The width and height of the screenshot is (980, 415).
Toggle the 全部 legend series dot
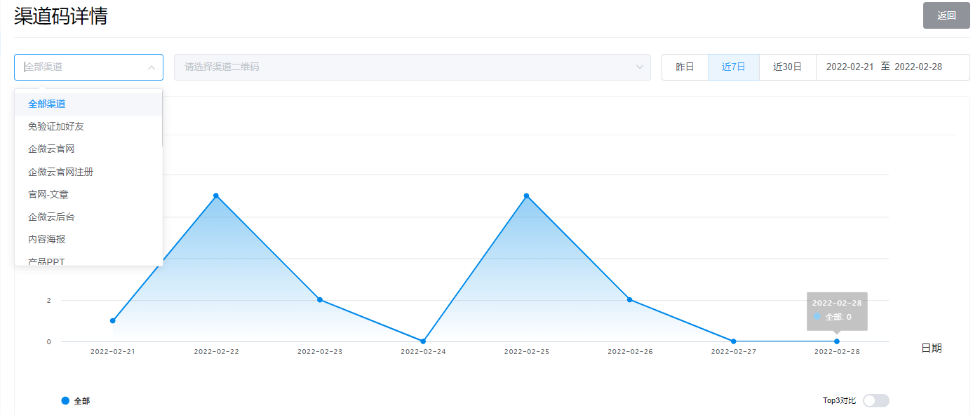tap(66, 401)
